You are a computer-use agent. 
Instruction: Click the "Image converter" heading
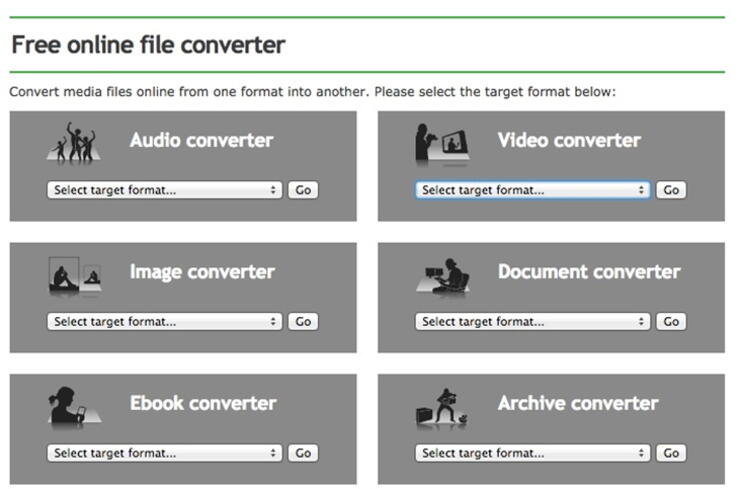coord(202,272)
